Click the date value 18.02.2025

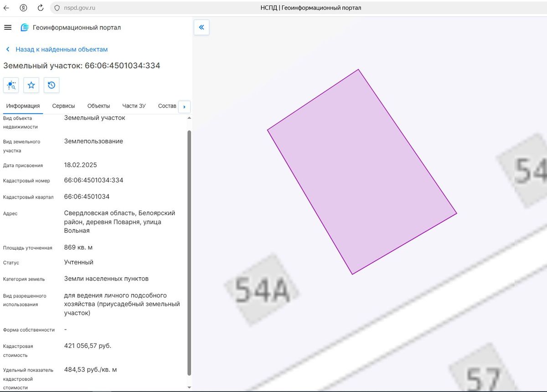81,165
